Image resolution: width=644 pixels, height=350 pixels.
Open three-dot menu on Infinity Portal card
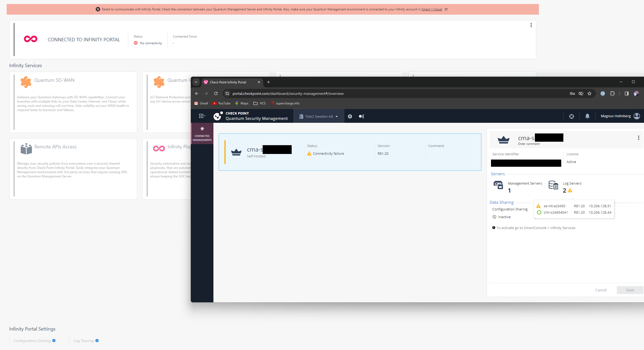coord(531,25)
